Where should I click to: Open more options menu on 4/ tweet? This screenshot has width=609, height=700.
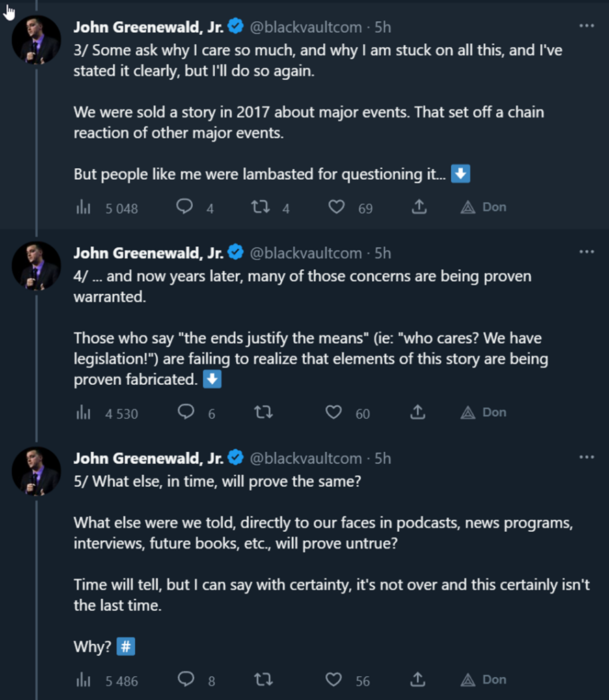586,252
